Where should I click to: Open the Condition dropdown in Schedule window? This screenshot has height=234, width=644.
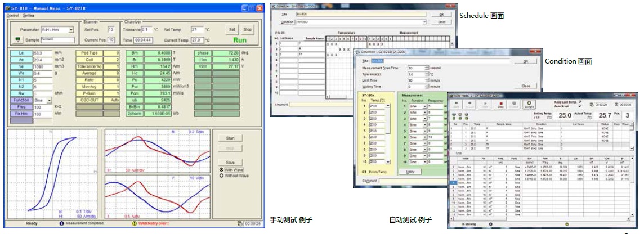click(x=424, y=22)
